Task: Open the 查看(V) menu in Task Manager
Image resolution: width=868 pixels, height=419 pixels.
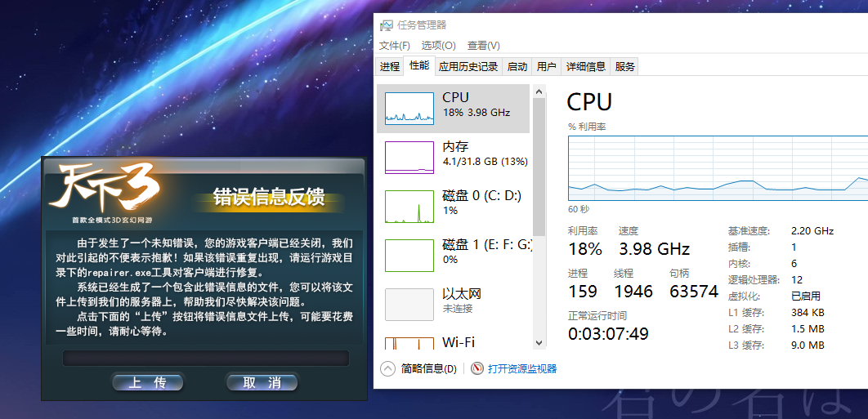Action: tap(483, 46)
